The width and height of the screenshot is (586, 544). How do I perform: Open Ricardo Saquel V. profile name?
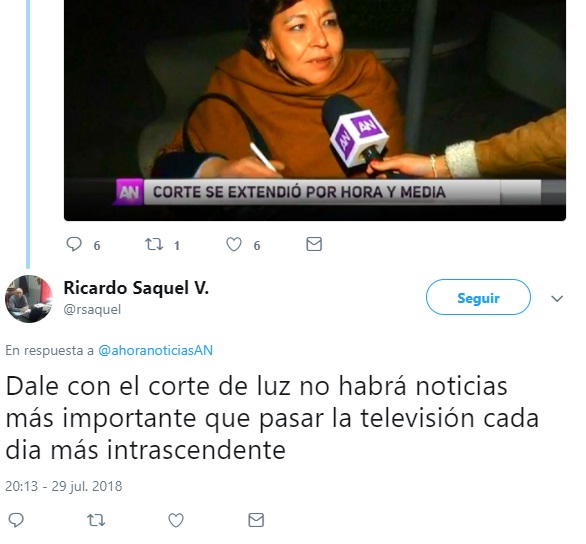coord(136,288)
